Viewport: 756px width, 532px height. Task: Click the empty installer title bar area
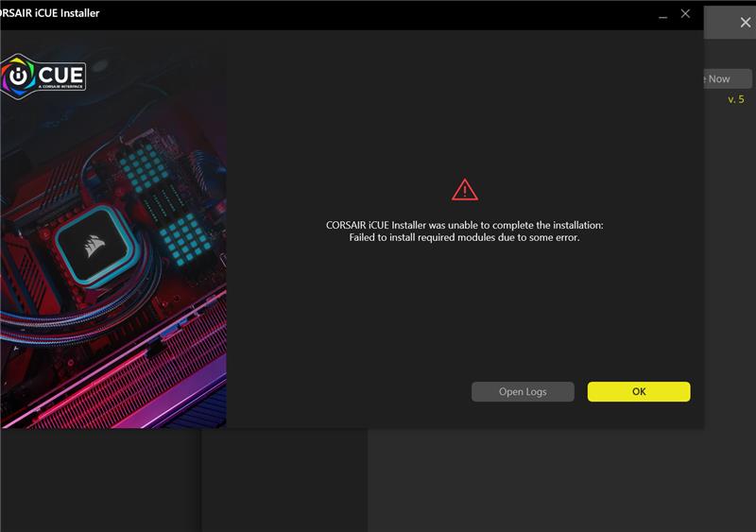pos(378,14)
